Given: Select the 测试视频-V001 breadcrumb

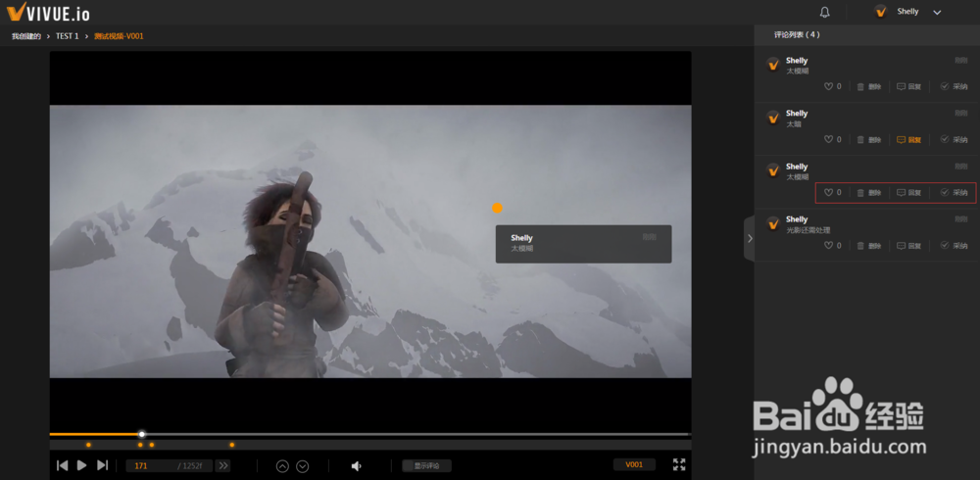Looking at the screenshot, I should 119,36.
